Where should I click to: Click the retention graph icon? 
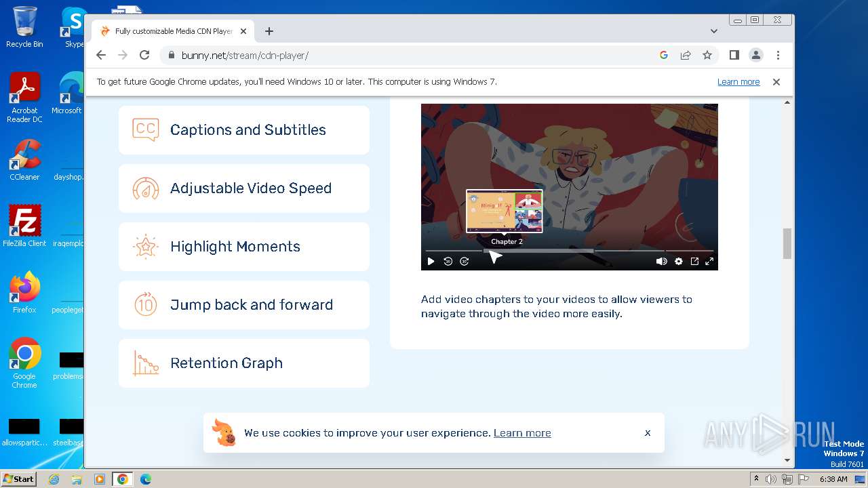coord(146,363)
